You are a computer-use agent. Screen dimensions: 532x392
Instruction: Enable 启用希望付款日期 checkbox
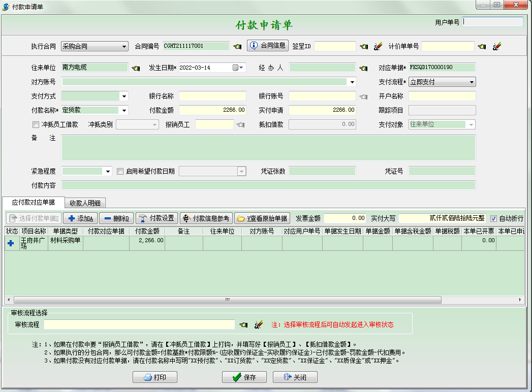coord(120,171)
